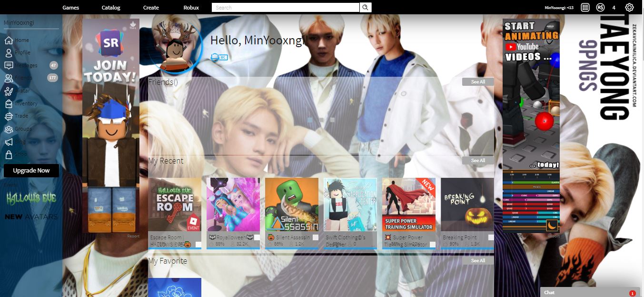The width and height of the screenshot is (644, 297).
Task: Open the Games menu
Action: click(x=71, y=8)
